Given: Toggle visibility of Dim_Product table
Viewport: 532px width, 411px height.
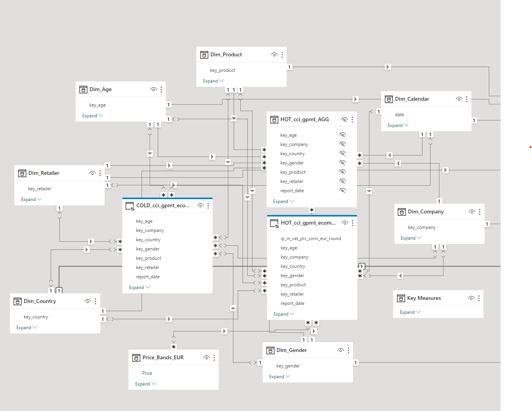Looking at the screenshot, I should tap(274, 55).
